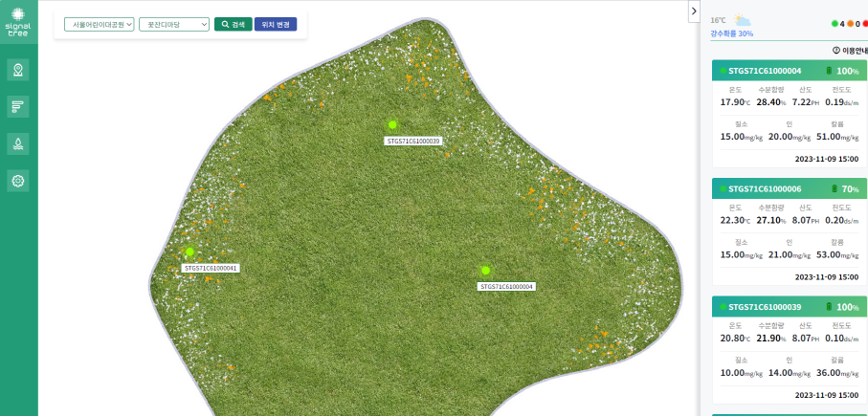Open the STGS71C61000039 sensor card header

pos(766,307)
